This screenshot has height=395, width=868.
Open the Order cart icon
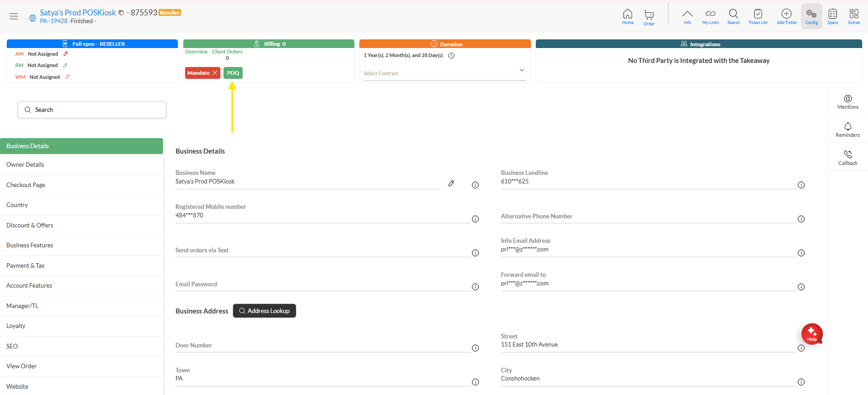point(649,17)
